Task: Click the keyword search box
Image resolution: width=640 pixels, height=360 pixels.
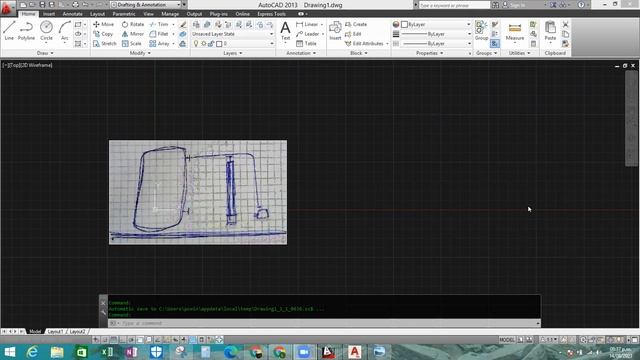Action: tap(454, 5)
